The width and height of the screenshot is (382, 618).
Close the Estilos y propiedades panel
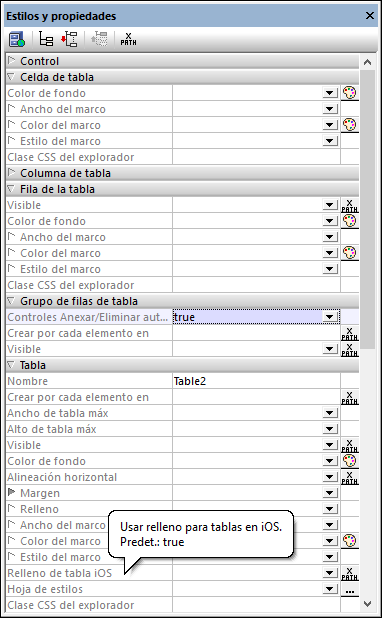pos(370,16)
